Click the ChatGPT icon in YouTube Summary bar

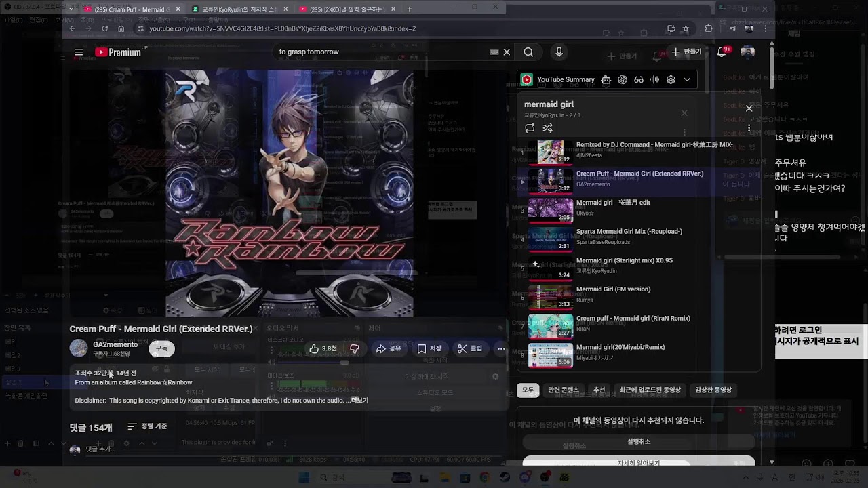(x=623, y=79)
